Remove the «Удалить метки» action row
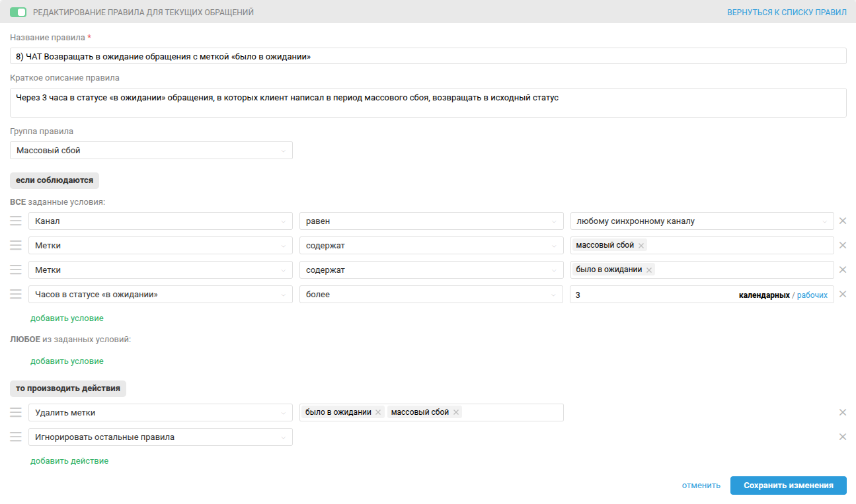This screenshot has width=856, height=504. (843, 412)
